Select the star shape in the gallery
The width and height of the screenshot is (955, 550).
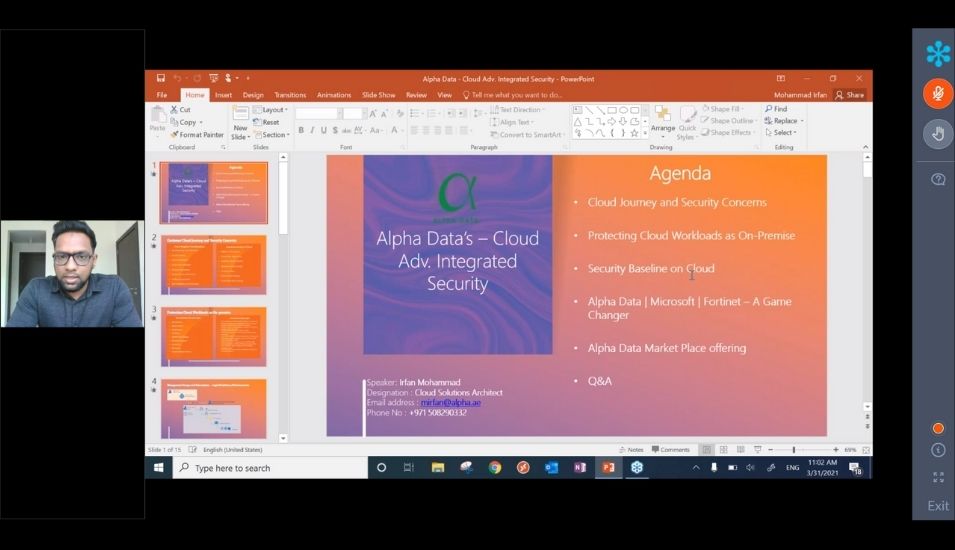pyautogui.click(x=635, y=133)
